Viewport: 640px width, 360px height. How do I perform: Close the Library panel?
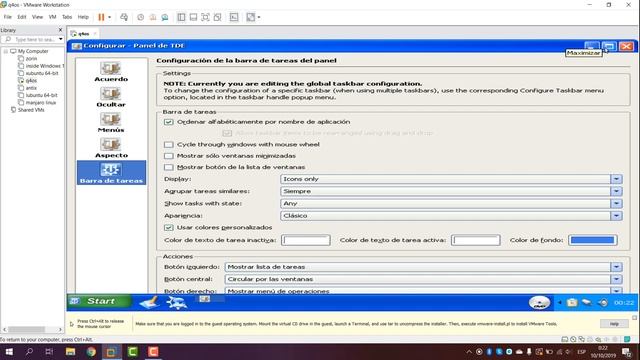pyautogui.click(x=60, y=30)
